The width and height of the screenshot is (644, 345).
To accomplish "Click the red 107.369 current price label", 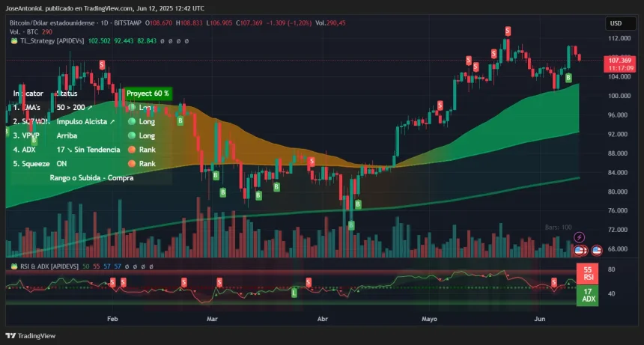I will tap(621, 60).
